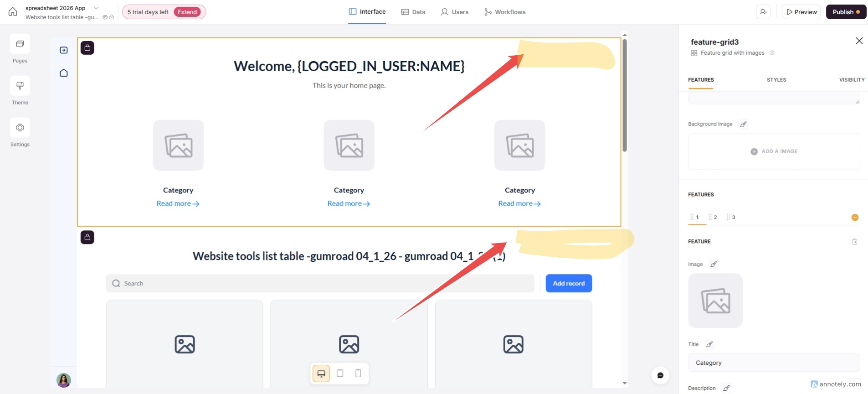Open the Theme panel icon
The image size is (868, 394).
(20, 86)
